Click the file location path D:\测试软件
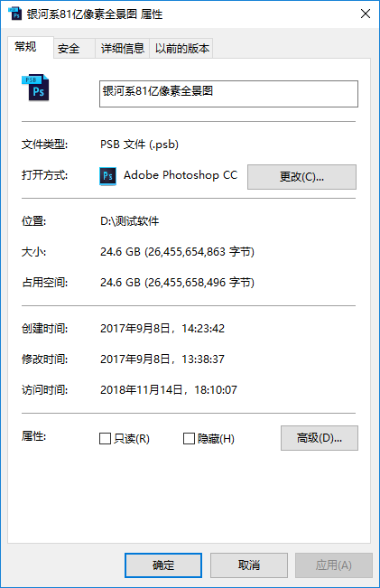The height and width of the screenshot is (588, 380). 130,221
